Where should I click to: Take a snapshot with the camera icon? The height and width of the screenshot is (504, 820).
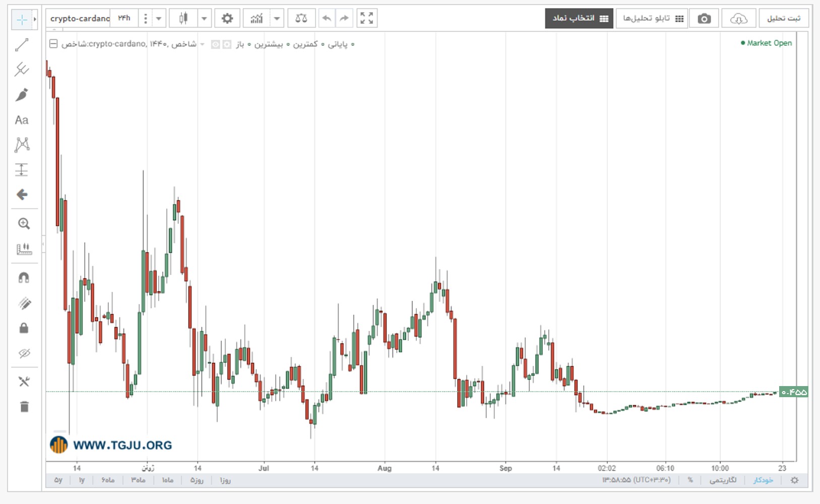(704, 19)
